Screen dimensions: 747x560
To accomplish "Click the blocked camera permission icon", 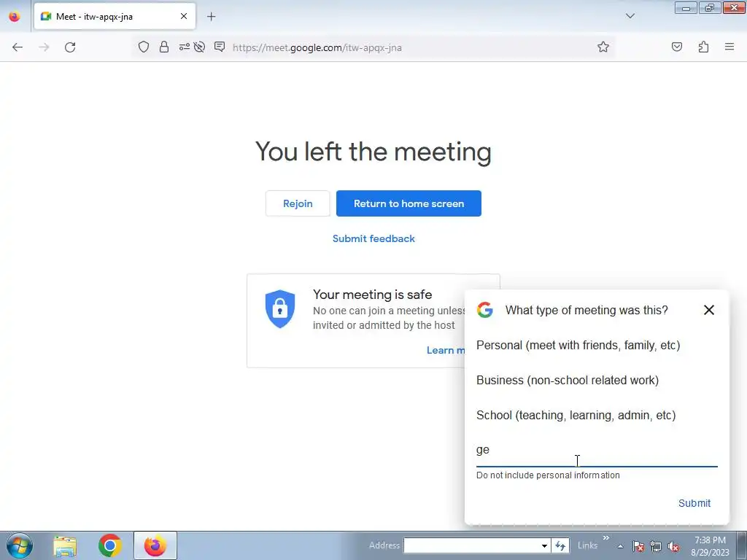I will [200, 47].
